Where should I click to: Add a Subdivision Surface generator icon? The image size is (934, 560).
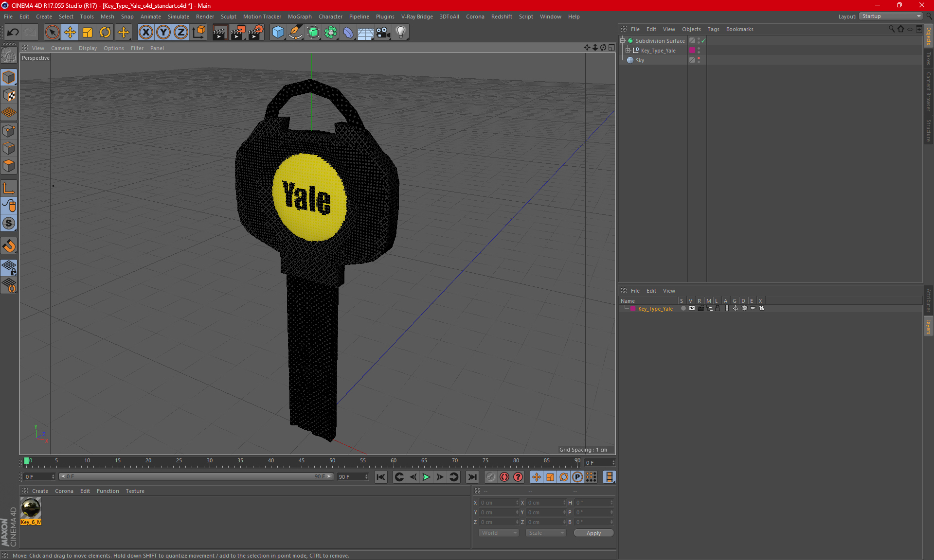pyautogui.click(x=313, y=32)
